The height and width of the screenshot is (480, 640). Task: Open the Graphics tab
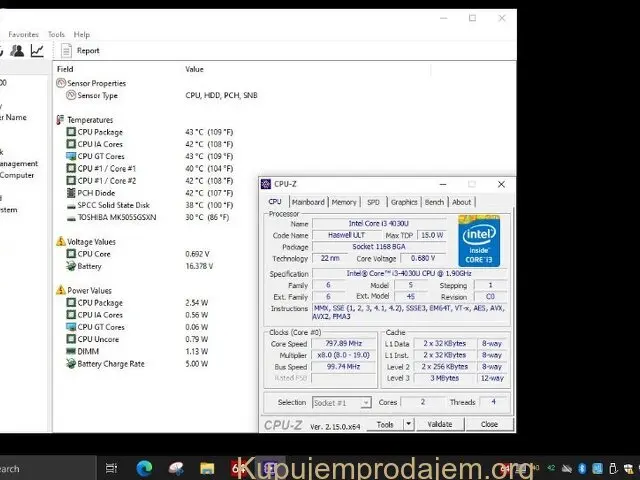(x=404, y=202)
